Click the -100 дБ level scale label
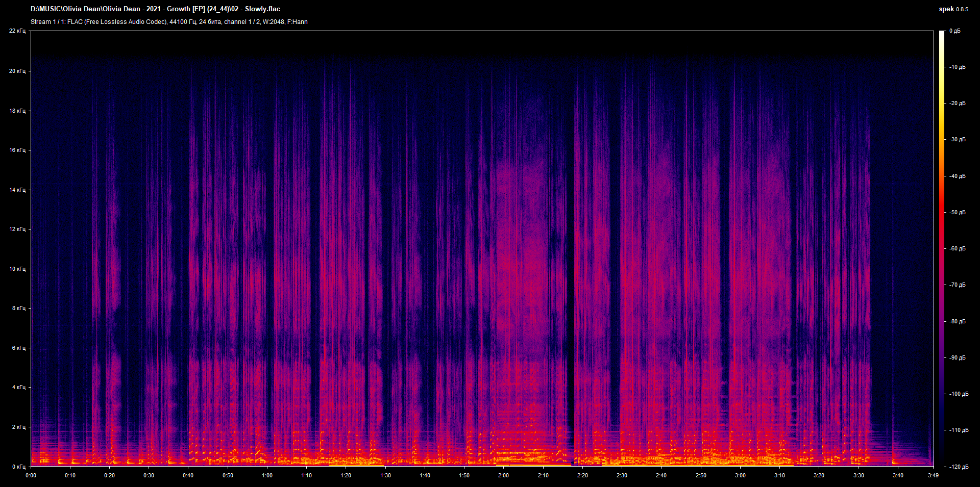Image resolution: width=980 pixels, height=487 pixels. (959, 394)
